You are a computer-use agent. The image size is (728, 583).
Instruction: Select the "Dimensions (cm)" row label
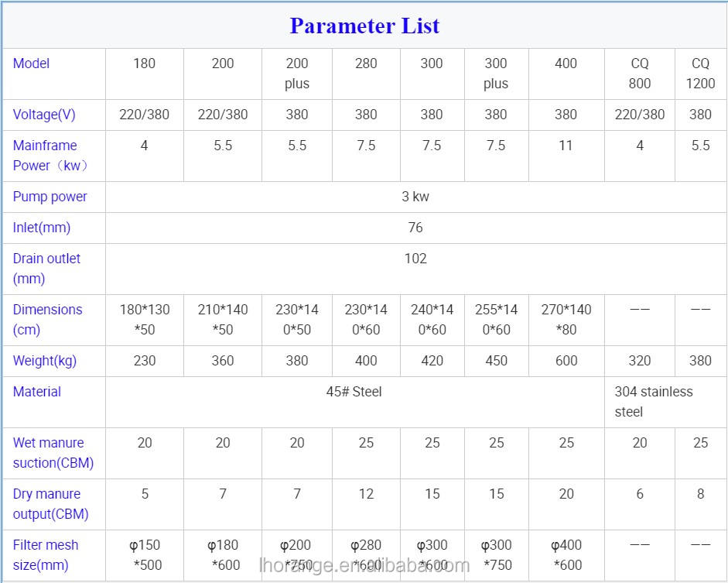click(47, 320)
